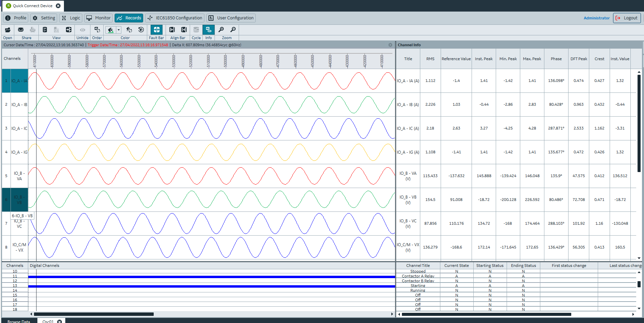644x323 pixels.
Task: Click the zoom in magnifier icon
Action: 221,30
